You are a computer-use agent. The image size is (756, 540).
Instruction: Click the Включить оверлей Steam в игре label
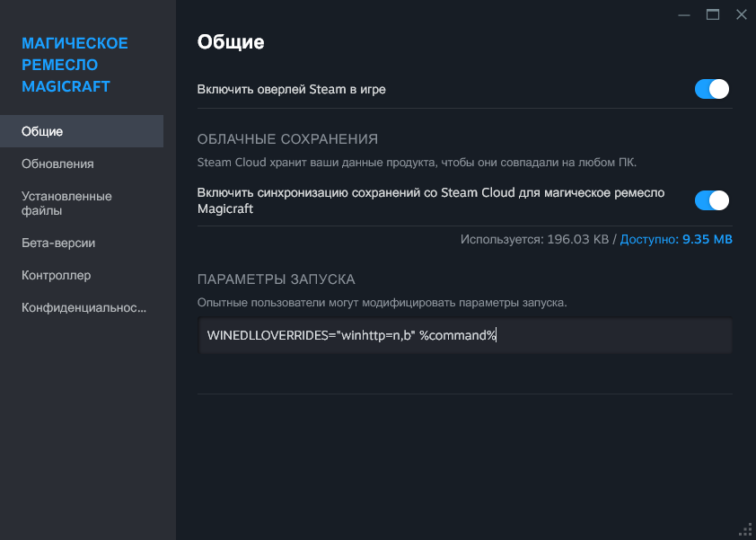[x=291, y=90]
